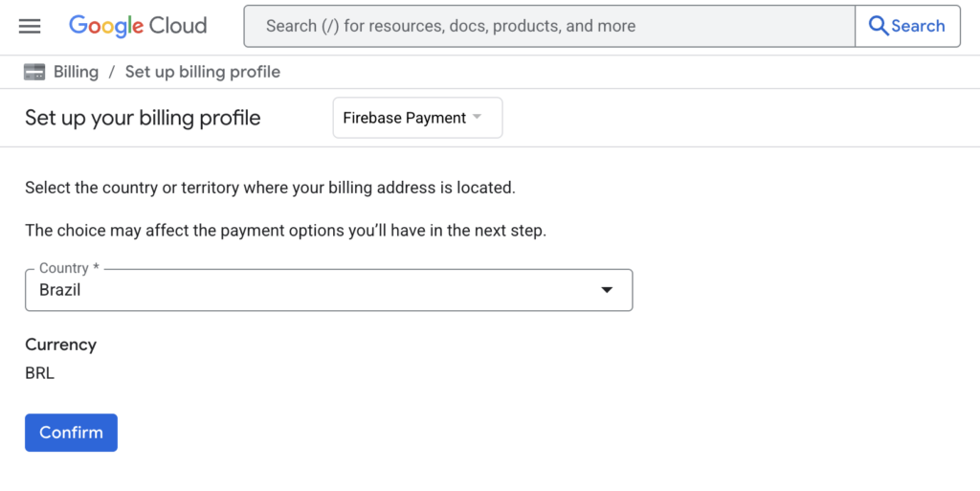Click the BRL currency value

40,373
